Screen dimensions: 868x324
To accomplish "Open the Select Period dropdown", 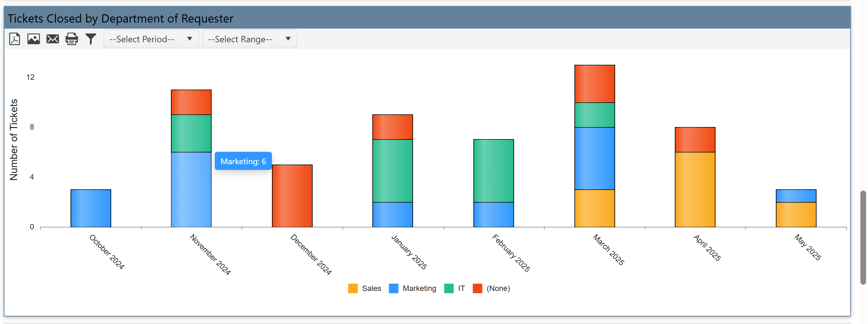I will 151,39.
